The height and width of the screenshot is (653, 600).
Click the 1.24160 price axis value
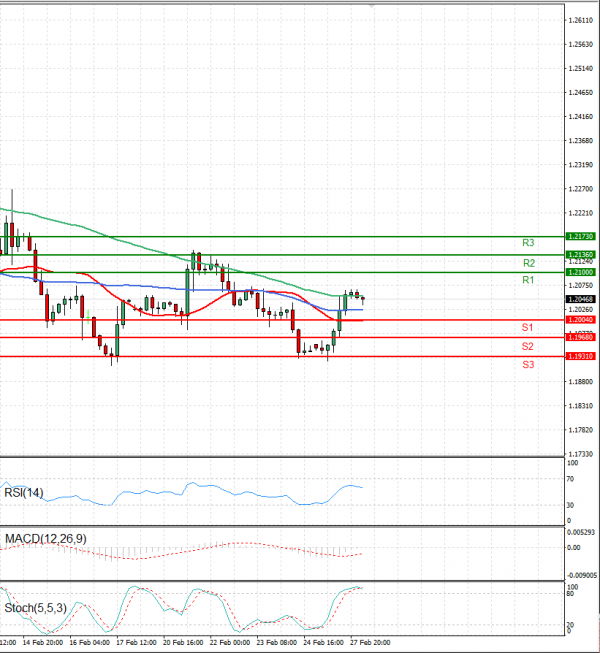tap(581, 117)
